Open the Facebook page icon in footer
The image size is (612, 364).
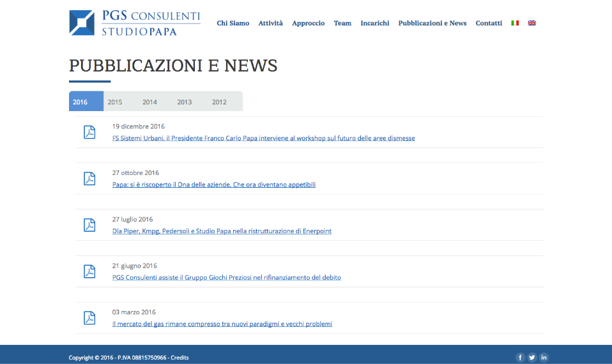[x=520, y=358]
